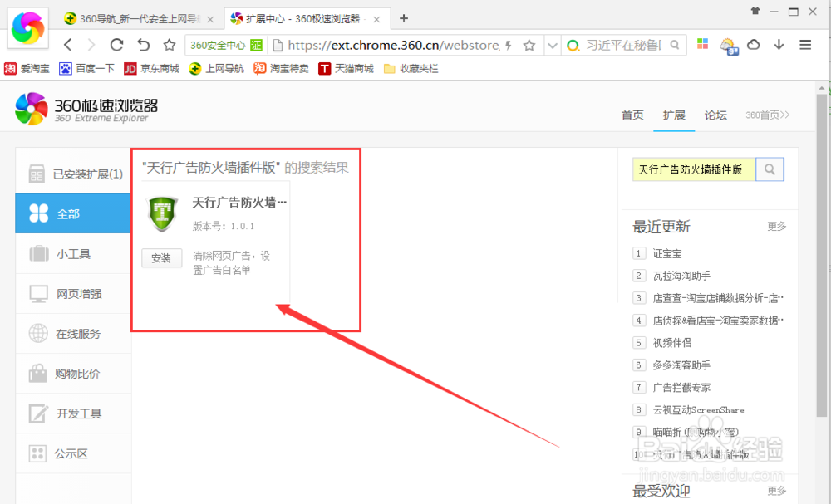Open 店侦探&看店宝 item in recent updates
Viewport: 831px width, 504px height.
point(718,321)
